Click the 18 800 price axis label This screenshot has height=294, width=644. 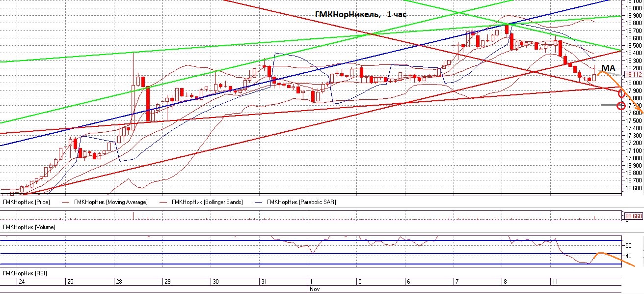point(634,23)
